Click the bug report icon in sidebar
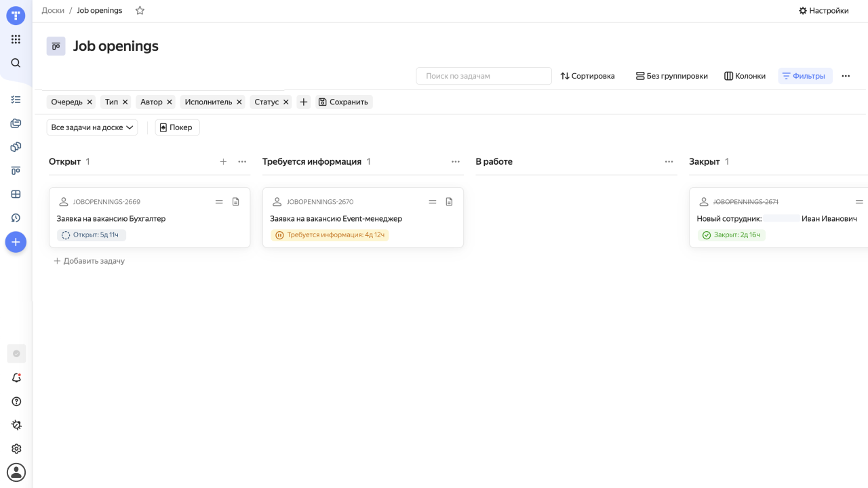 pos(16,425)
